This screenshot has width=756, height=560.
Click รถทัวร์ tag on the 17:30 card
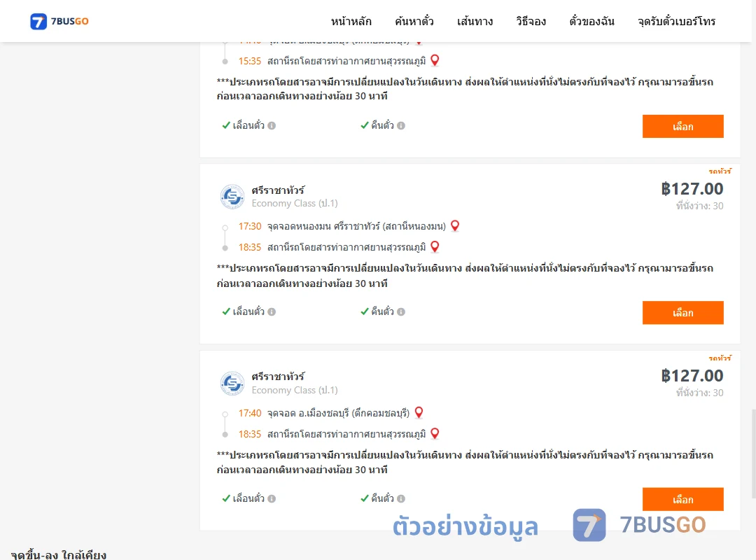pos(720,171)
